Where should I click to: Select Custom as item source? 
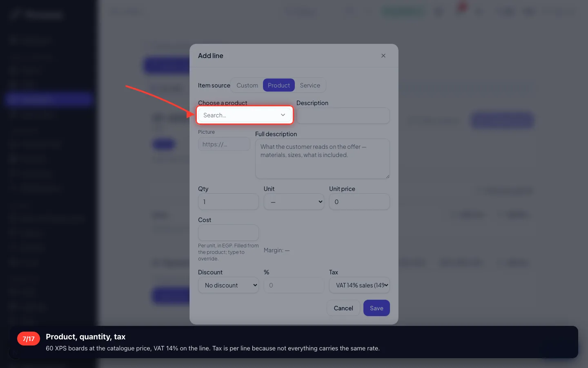pos(247,85)
